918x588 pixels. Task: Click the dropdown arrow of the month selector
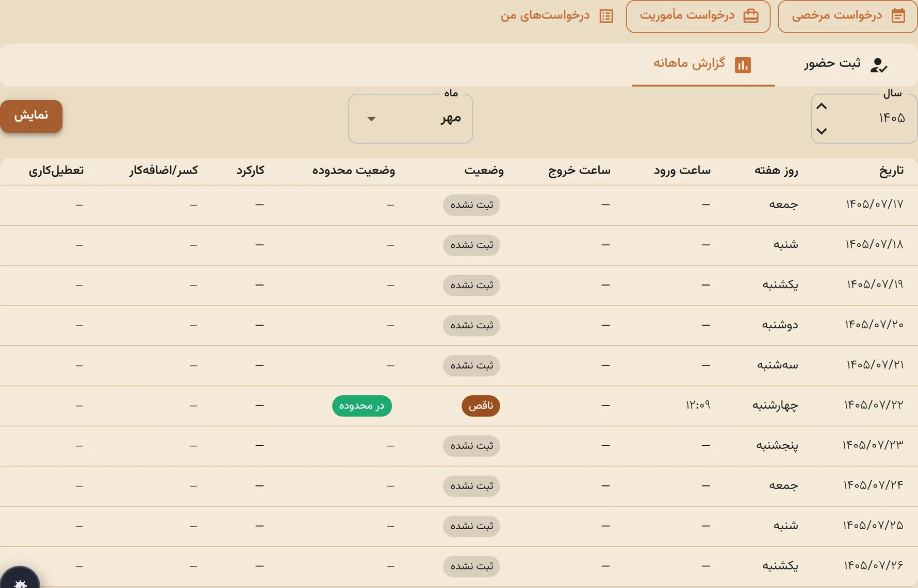point(371,119)
